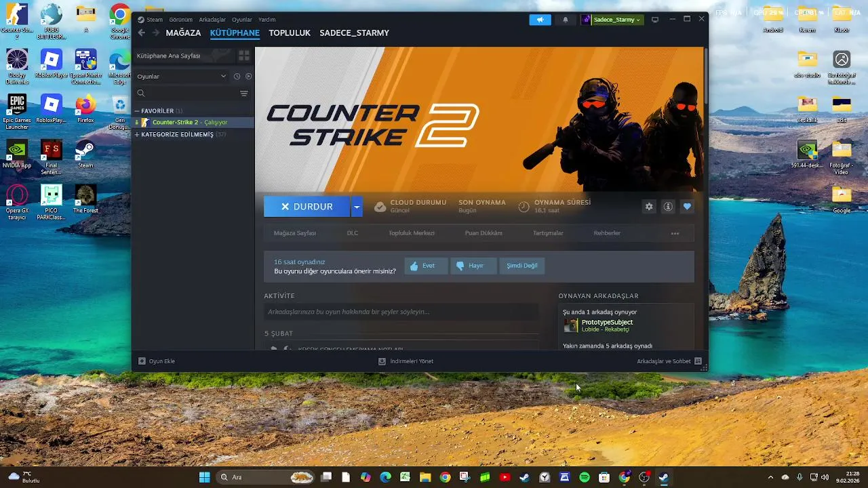Viewport: 868px width, 488px height.
Task: Open PICO PARK desktop shortcut
Action: 52,203
